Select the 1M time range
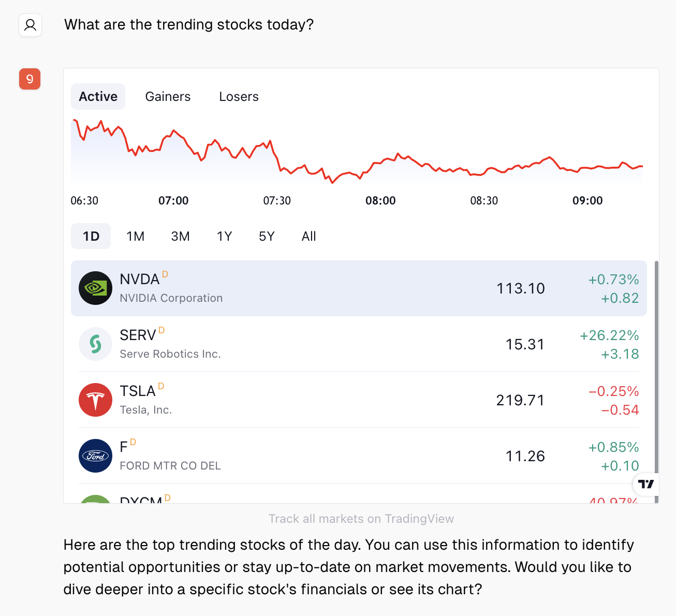676x616 pixels. point(135,237)
